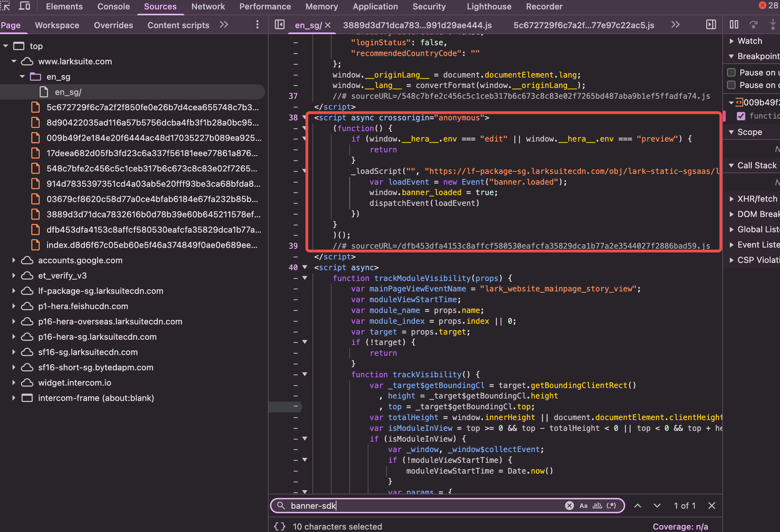Collapse the top frame tree node
Screen dimensions: 780x532
(x=6, y=46)
